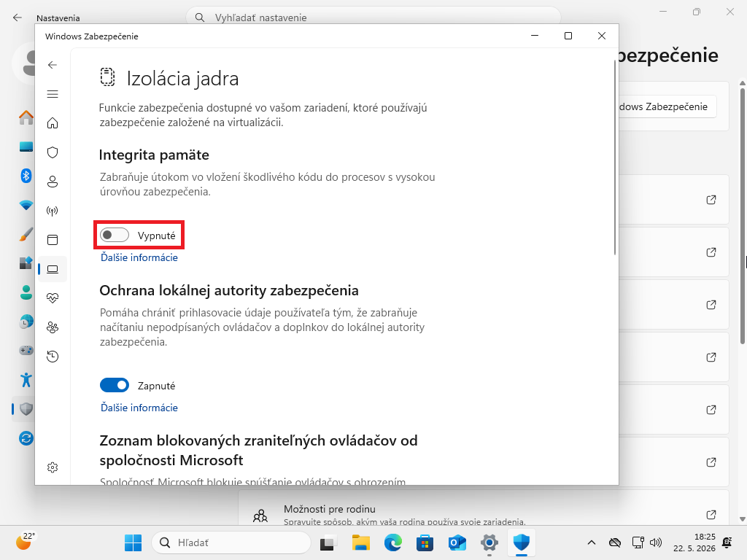Open Outlook from the taskbar
This screenshot has height=560, width=747.
point(457,542)
